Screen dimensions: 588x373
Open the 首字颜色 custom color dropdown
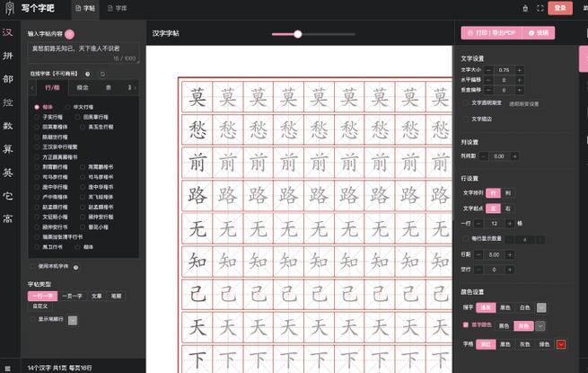[540, 326]
